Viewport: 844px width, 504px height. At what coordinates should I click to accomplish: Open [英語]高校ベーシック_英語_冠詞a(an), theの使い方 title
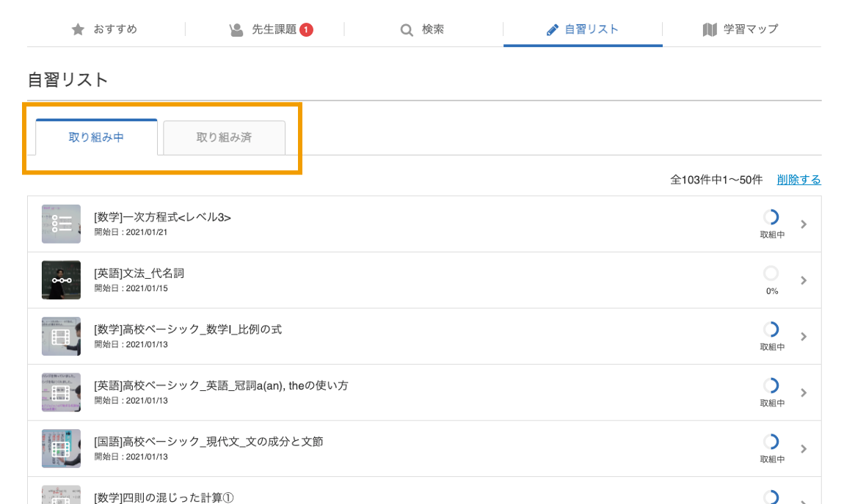coord(221,386)
